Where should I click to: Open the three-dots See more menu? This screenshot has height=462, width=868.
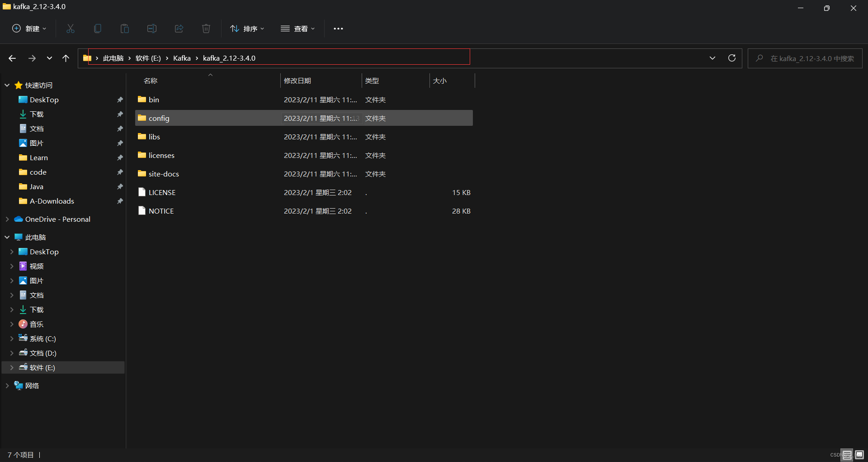click(338, 29)
